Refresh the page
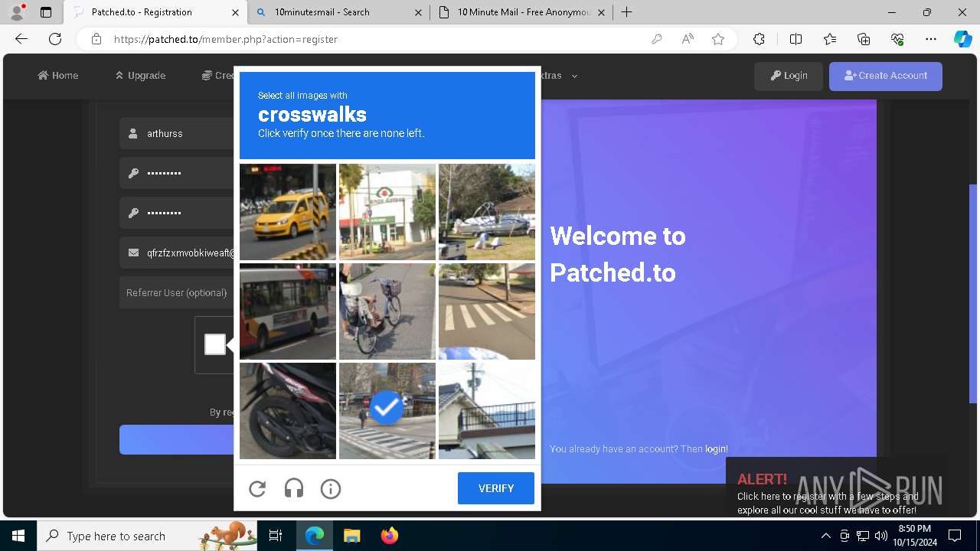Viewport: 980px width, 551px height. tap(55, 39)
